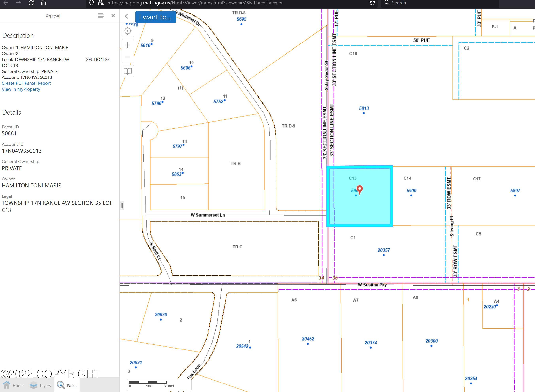Switch to the Home tab
The width and height of the screenshot is (535, 392).
coord(13,385)
